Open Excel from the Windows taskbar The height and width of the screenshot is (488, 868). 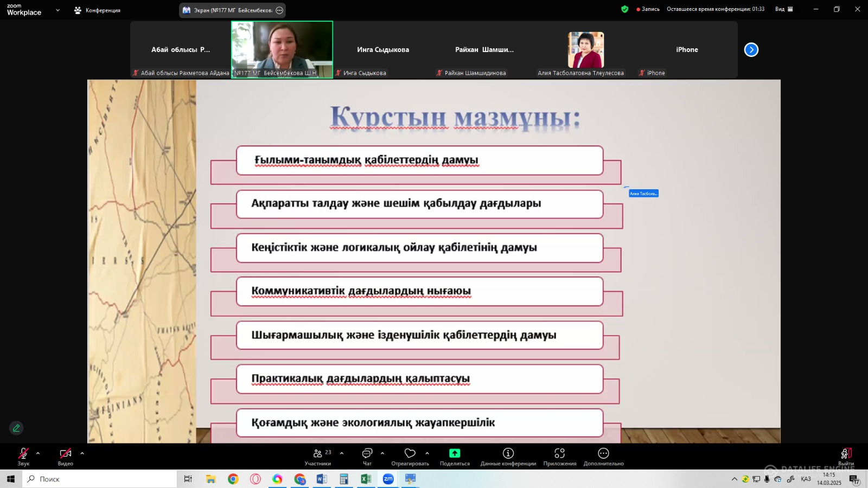pos(366,479)
